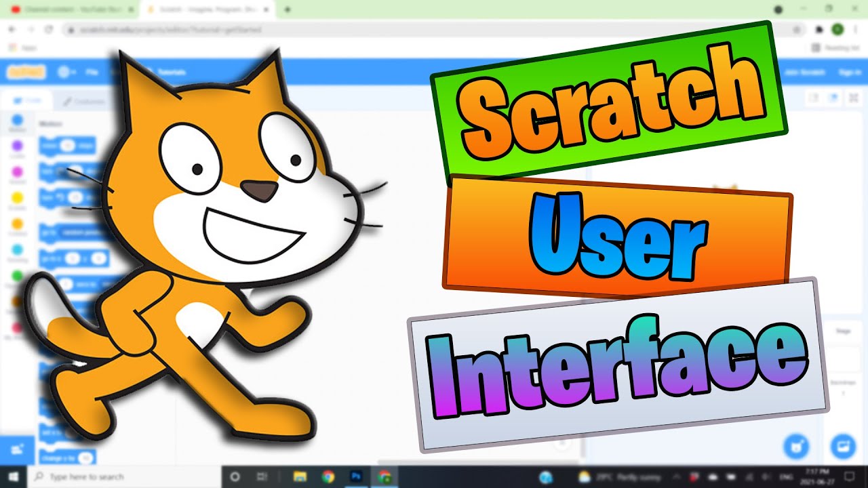868x488 pixels.
Task: Open the Windows Start menu
Action: pyautogui.click(x=15, y=476)
